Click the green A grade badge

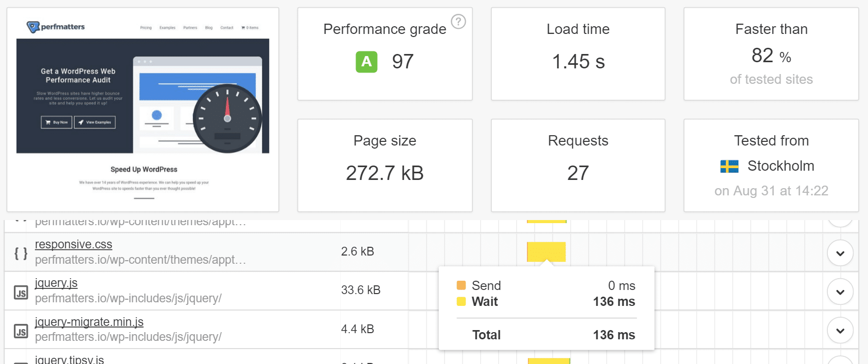[x=366, y=62]
